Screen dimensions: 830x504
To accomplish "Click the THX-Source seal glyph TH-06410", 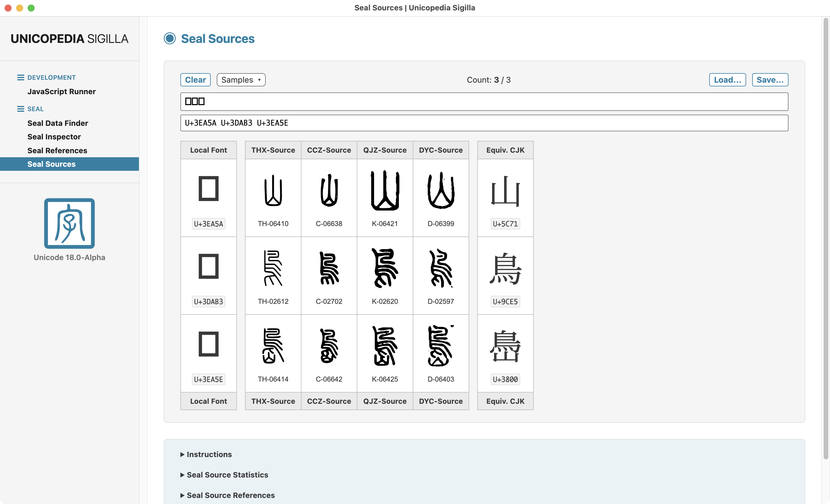I will coord(273,191).
